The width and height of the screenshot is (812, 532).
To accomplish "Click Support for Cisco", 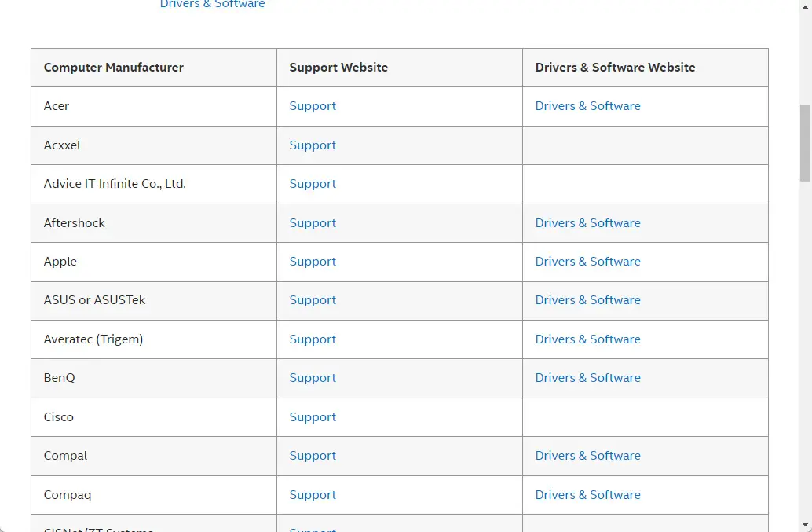I will point(313,416).
